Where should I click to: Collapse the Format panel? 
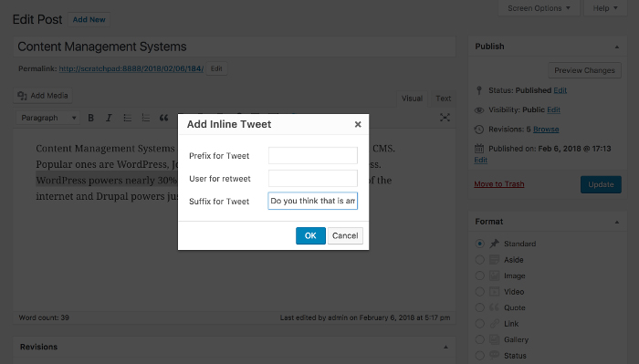tap(616, 222)
